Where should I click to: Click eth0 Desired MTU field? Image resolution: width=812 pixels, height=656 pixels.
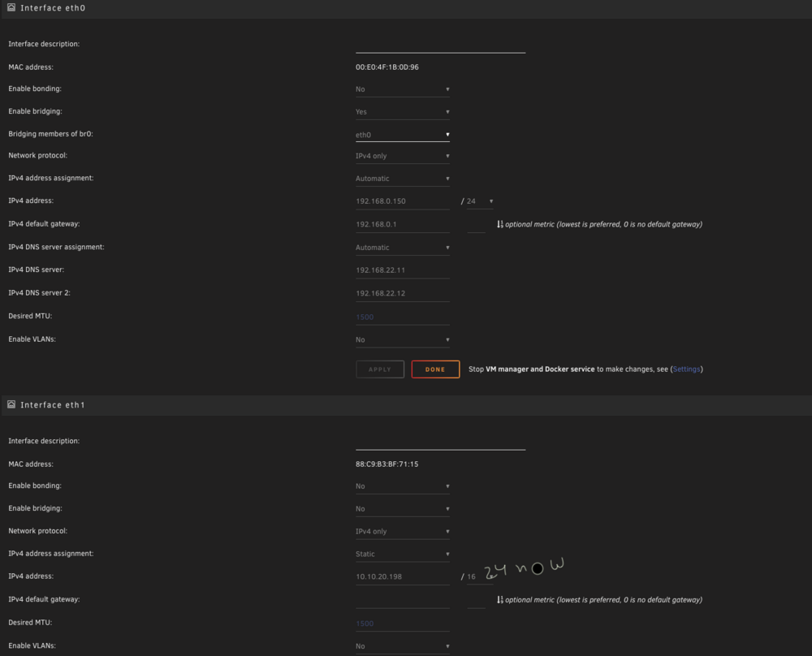(x=403, y=317)
